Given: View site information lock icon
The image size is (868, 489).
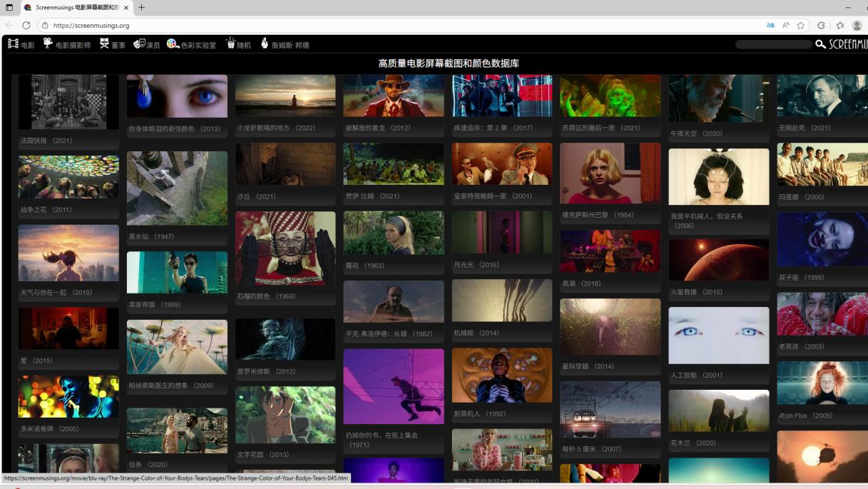Looking at the screenshot, I should 45,25.
